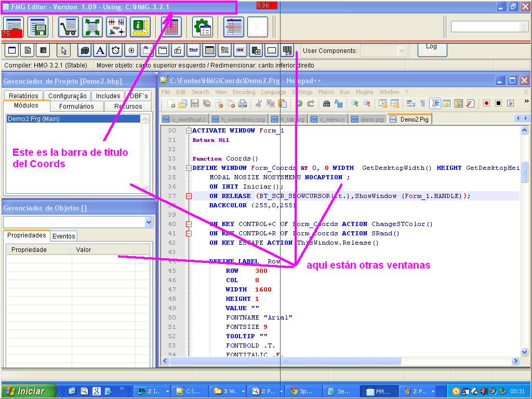532x399 pixels.
Task: Open the Encoding menu in Notepad++
Action: click(x=244, y=92)
